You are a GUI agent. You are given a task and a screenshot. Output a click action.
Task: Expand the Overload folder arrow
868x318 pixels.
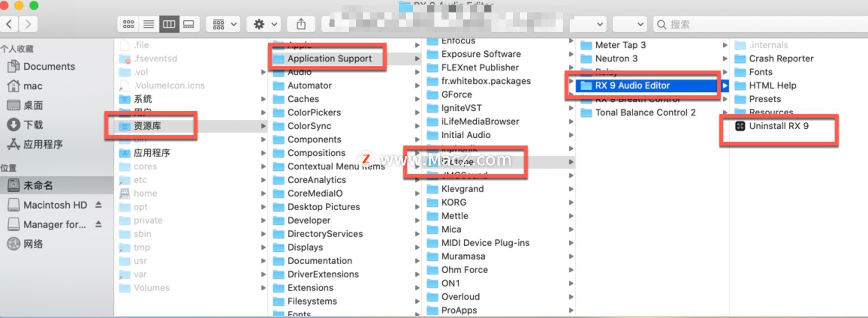click(571, 297)
